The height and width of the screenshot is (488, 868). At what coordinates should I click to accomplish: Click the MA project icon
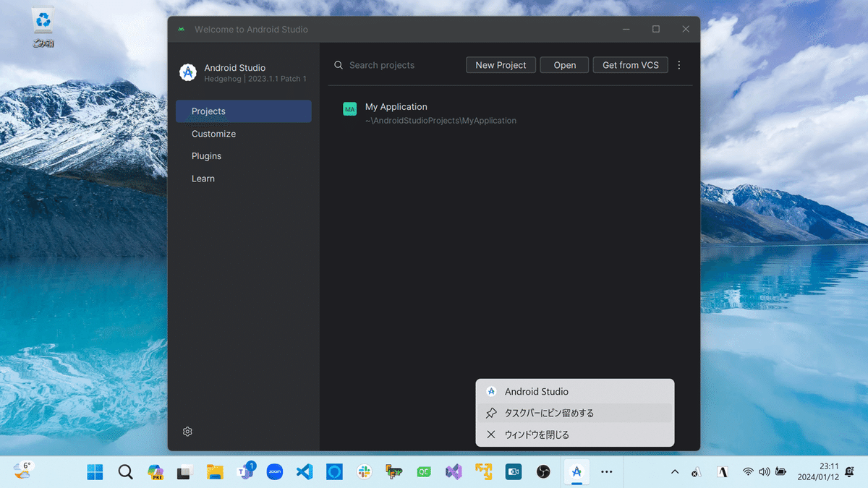[x=350, y=108]
